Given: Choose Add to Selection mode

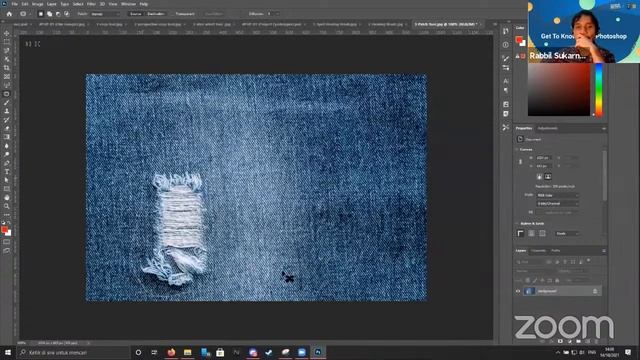Looking at the screenshot, I should tap(49, 14).
